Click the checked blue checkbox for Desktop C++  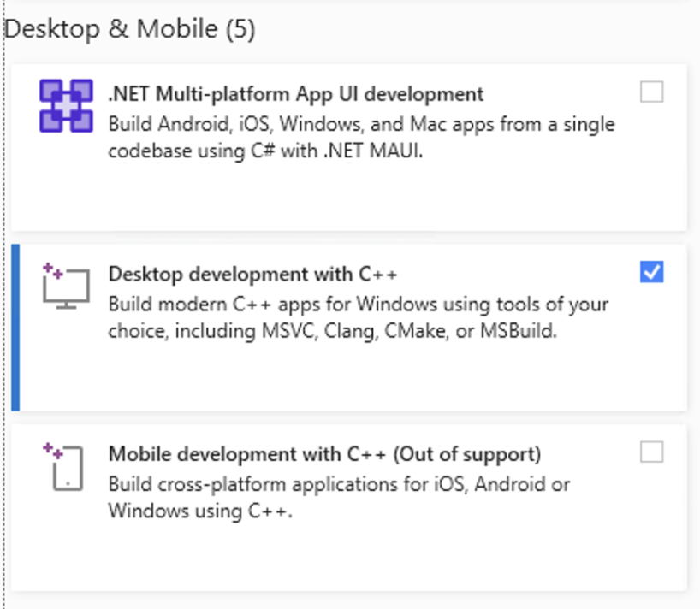click(651, 271)
